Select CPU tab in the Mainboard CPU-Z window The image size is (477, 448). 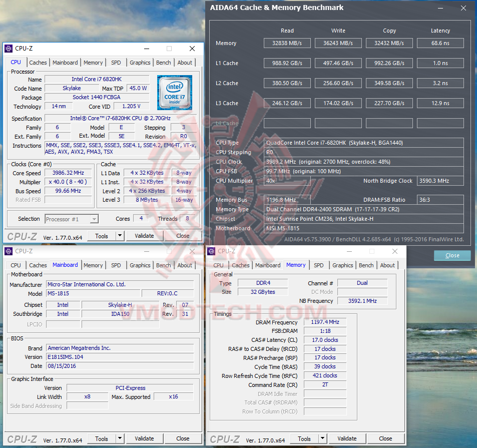point(16,265)
